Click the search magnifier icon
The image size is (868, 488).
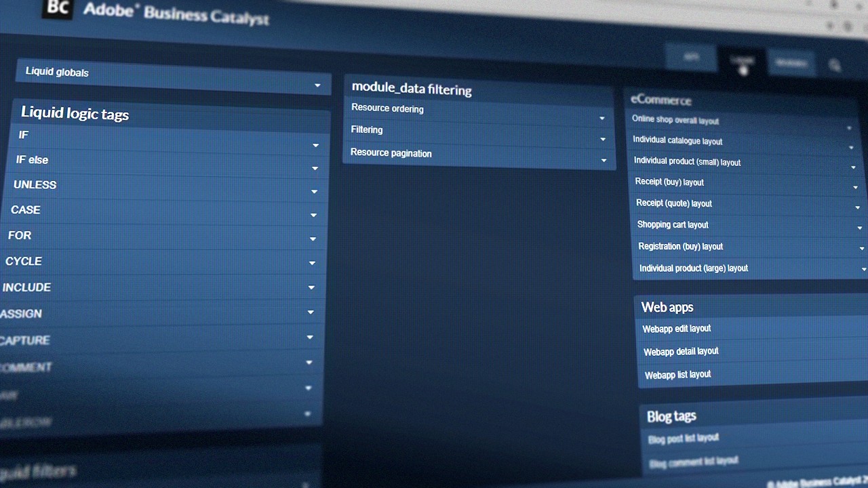tap(835, 66)
